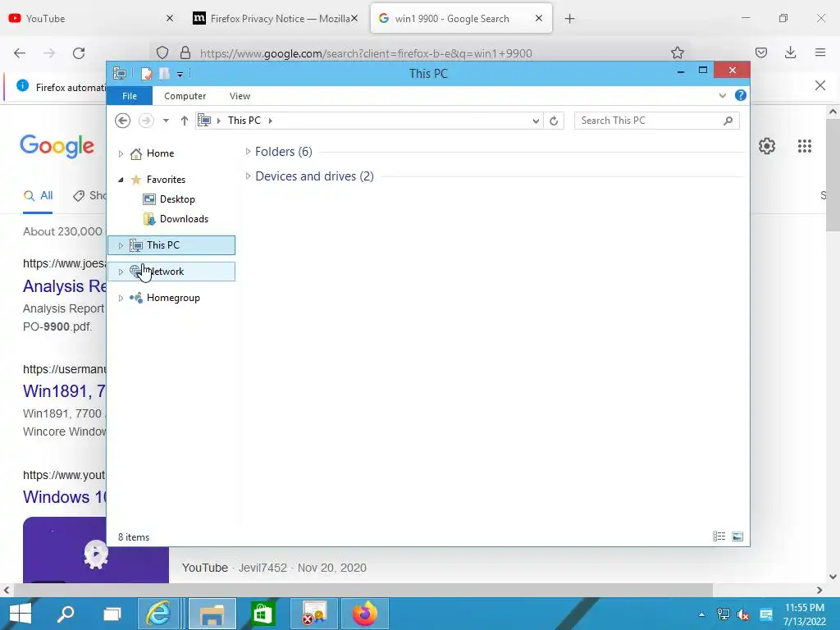Viewport: 840px width, 630px height.
Task: Open Internet Explorer from taskbar
Action: (x=159, y=614)
